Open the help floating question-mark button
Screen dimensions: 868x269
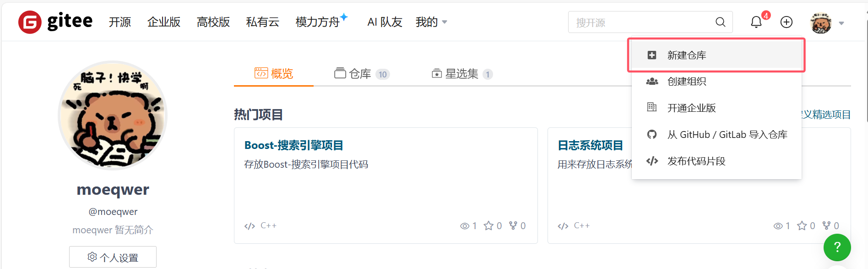tap(837, 247)
